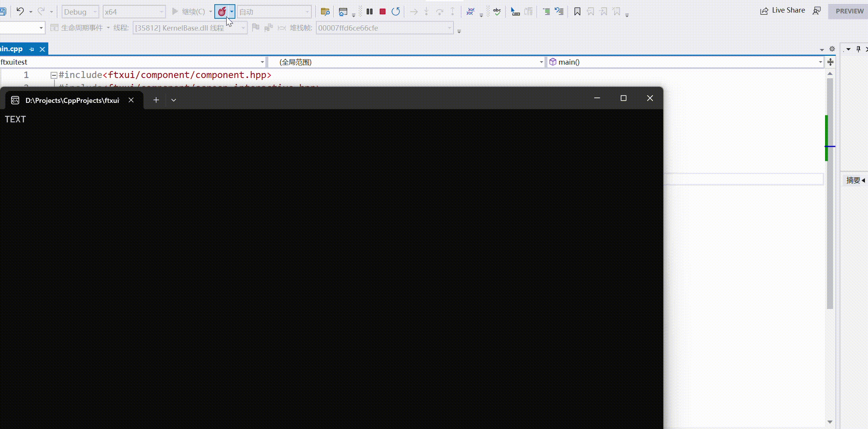
Task: Switch to the main.cpp tab
Action: [12, 48]
